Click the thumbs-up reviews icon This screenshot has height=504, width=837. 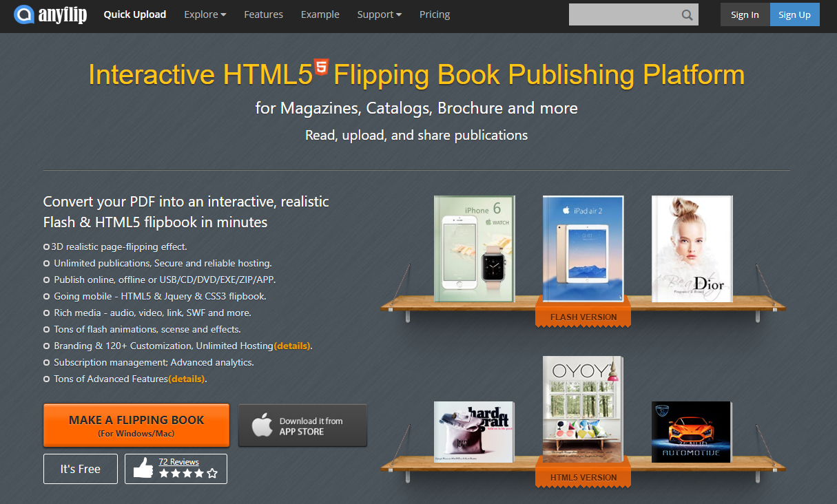143,469
